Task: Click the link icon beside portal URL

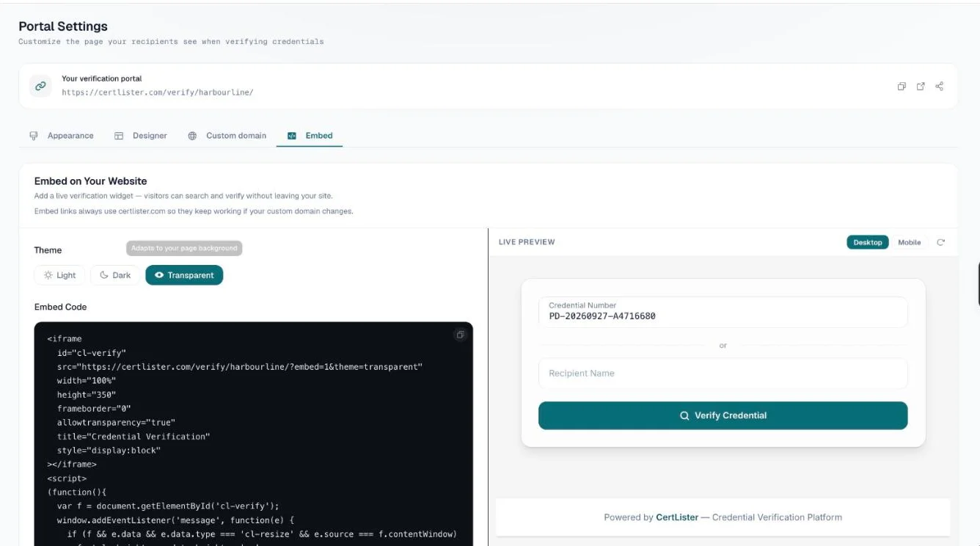Action: click(41, 86)
